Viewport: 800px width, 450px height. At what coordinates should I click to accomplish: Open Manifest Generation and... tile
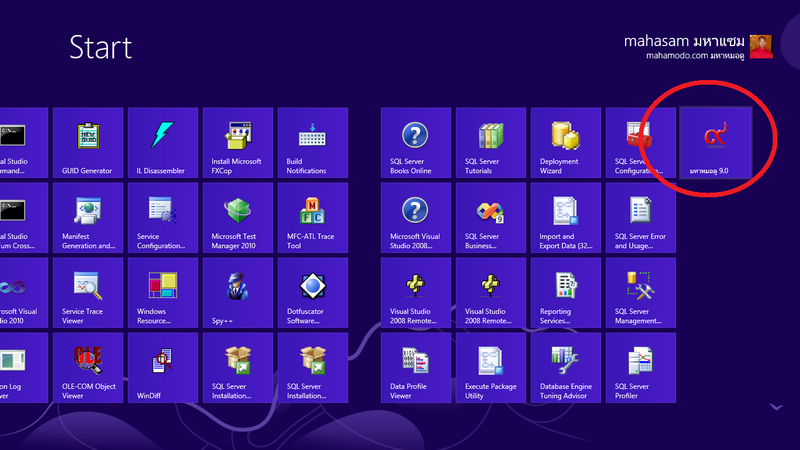coord(88,218)
